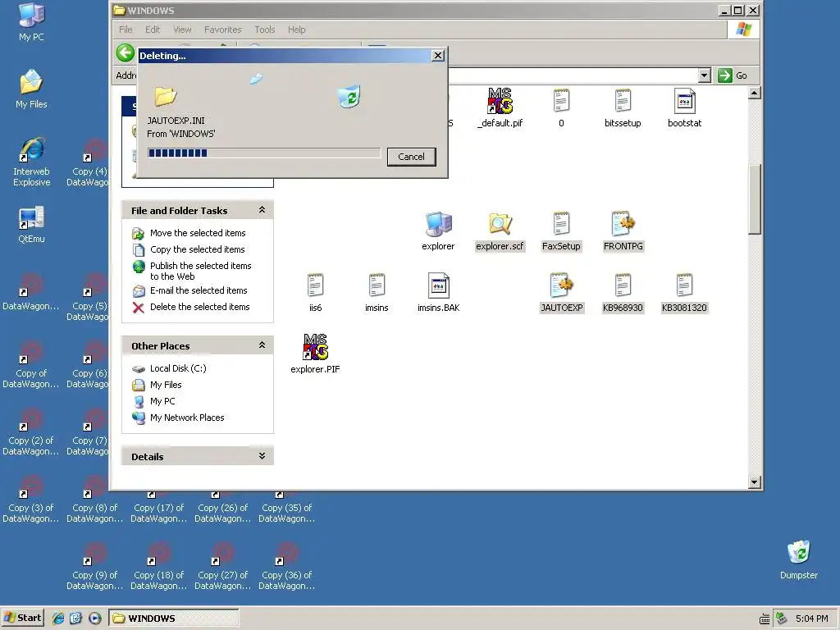Open My PC desktop icon
The width and height of the screenshot is (840, 630).
click(x=31, y=22)
